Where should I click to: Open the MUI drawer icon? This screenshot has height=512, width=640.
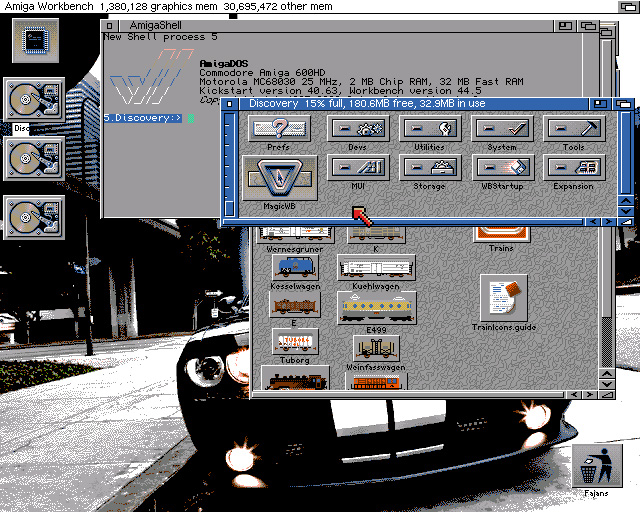(x=358, y=167)
